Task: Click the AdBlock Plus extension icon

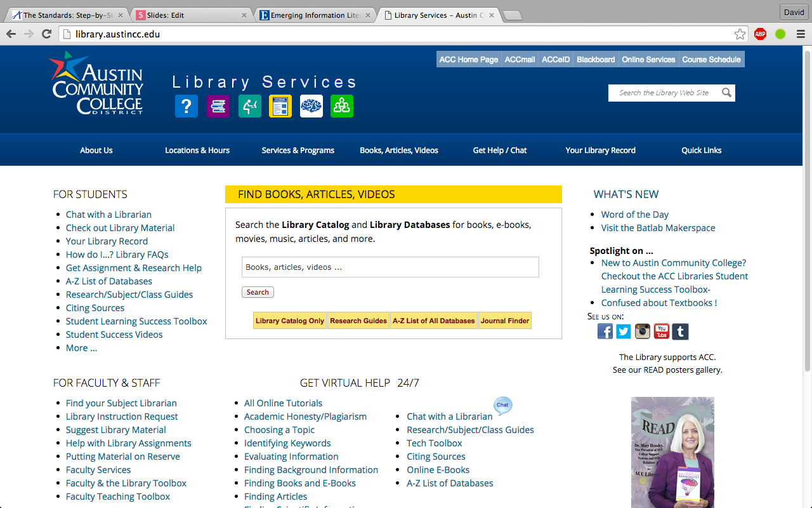Action: tap(760, 34)
